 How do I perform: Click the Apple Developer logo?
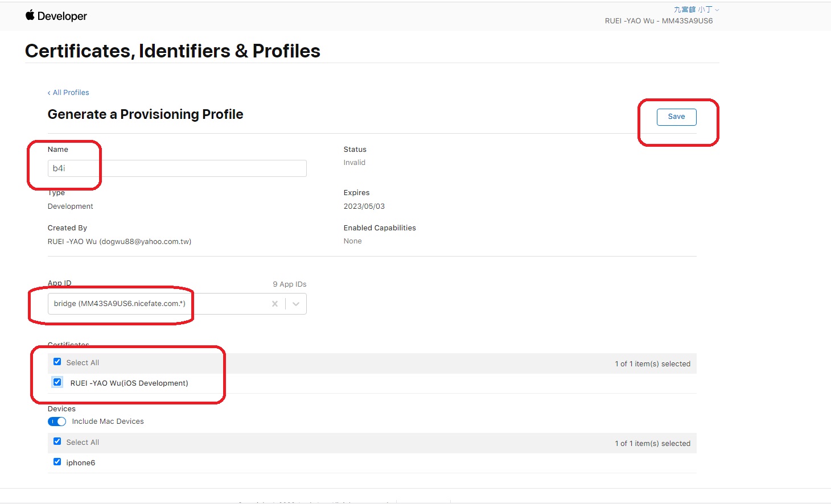(x=56, y=16)
